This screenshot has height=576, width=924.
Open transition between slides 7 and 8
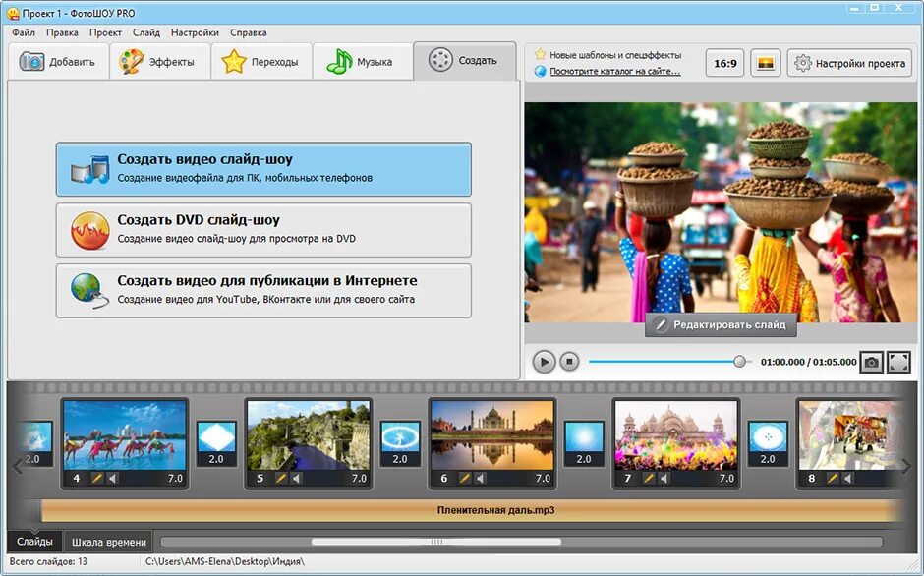click(768, 443)
